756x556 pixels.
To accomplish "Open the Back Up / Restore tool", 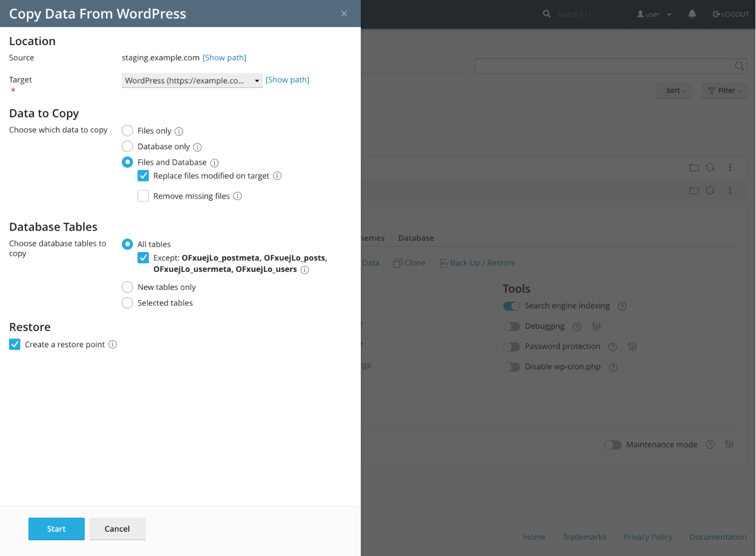I will (478, 263).
